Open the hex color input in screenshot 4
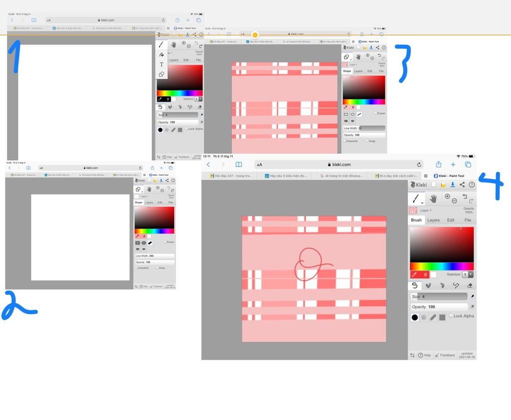The width and height of the screenshot is (511, 420). 425,275
